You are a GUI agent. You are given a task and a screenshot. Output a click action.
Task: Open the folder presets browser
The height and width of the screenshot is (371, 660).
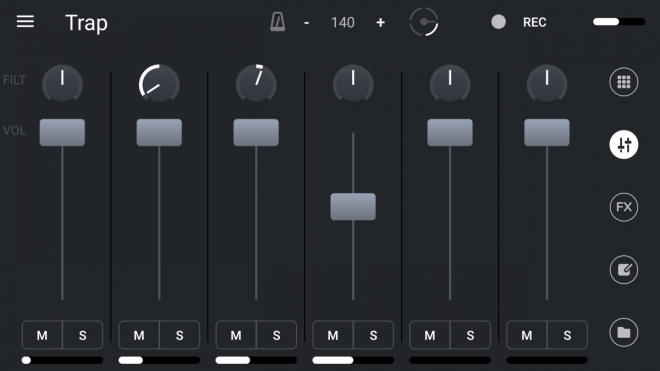click(x=624, y=332)
